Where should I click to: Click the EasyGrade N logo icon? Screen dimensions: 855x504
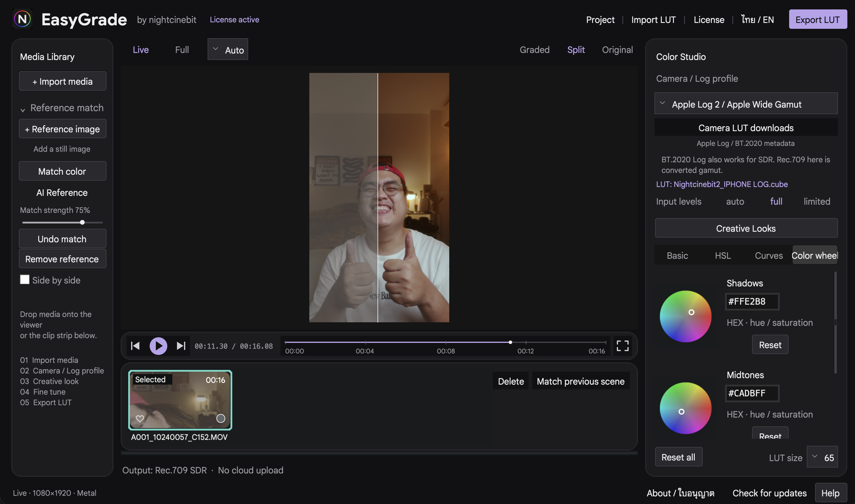tap(22, 19)
